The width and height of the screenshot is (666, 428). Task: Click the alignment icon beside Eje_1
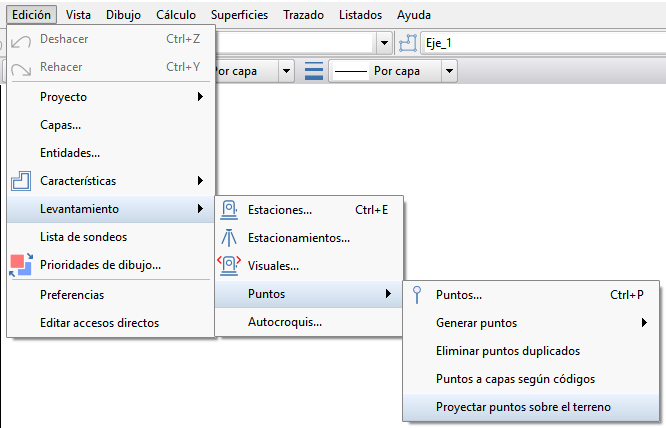tap(407, 43)
